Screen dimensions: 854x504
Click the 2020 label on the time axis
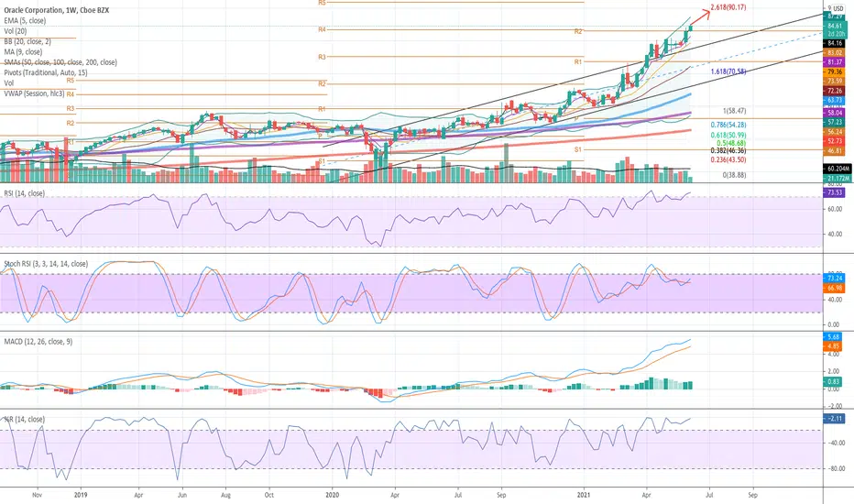pyautogui.click(x=333, y=495)
